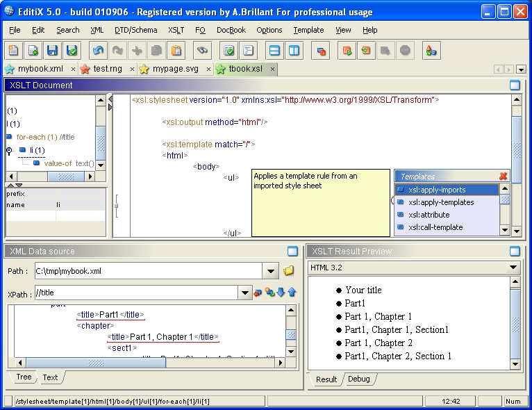Click the XPath icon next to down arrow

[x=270, y=293]
